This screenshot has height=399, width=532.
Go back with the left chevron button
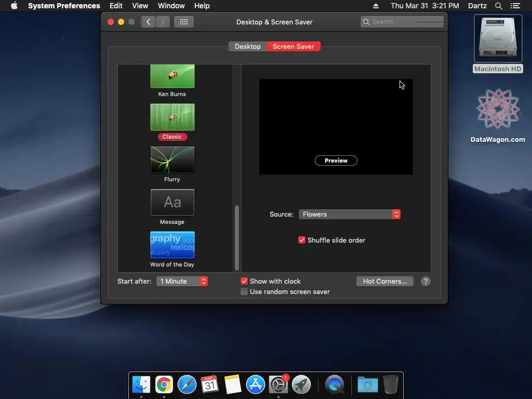pos(148,22)
